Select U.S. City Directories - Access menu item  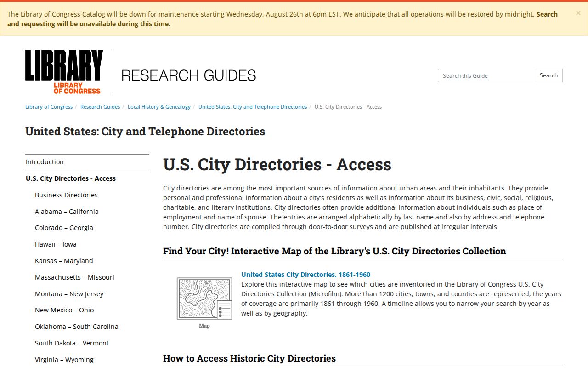point(87,178)
